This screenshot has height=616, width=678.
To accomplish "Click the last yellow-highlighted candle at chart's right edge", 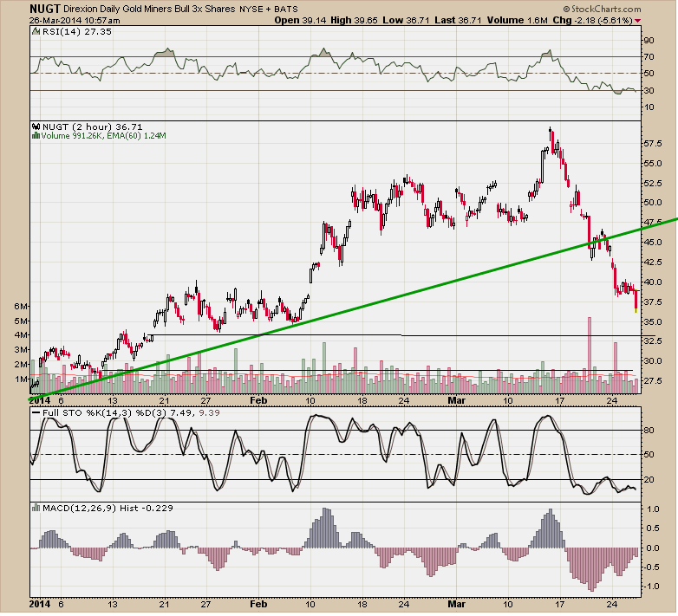I will pos(636,301).
